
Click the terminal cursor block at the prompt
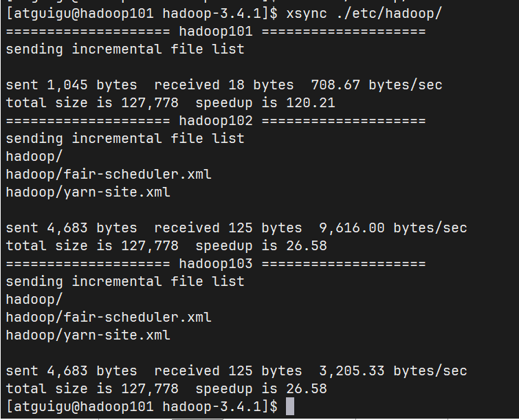pyautogui.click(x=289, y=406)
